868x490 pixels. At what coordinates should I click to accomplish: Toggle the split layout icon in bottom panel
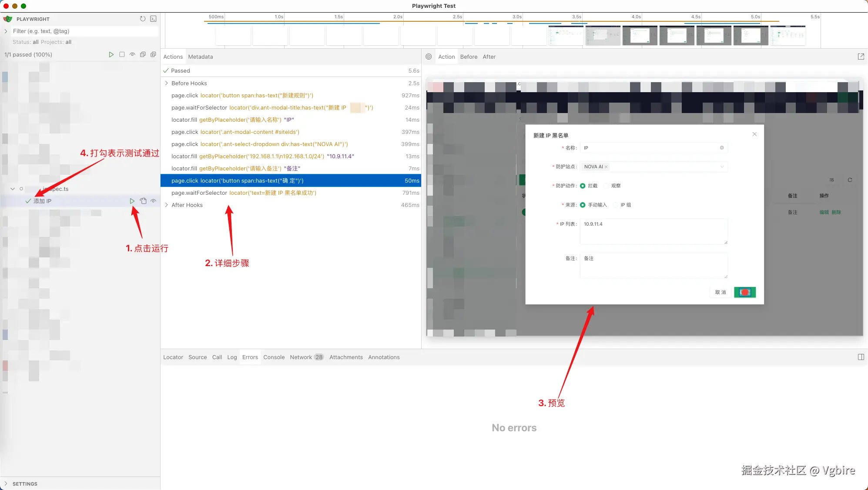point(861,357)
